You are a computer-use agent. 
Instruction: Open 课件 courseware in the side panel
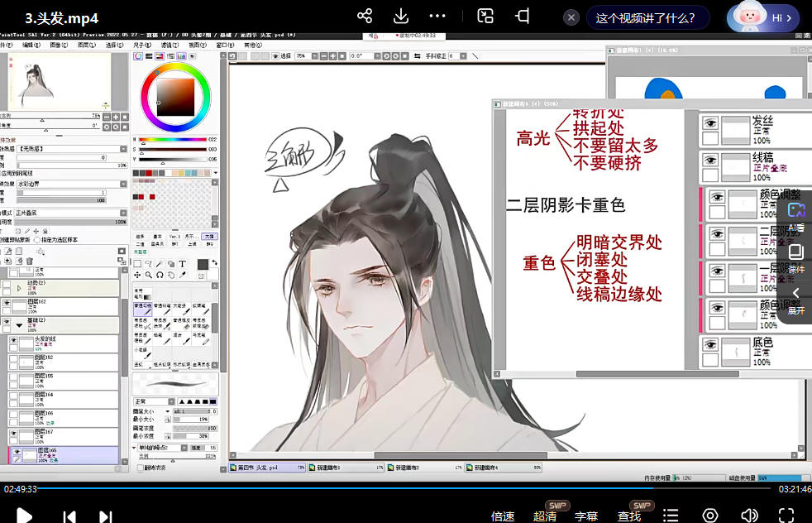(796, 258)
